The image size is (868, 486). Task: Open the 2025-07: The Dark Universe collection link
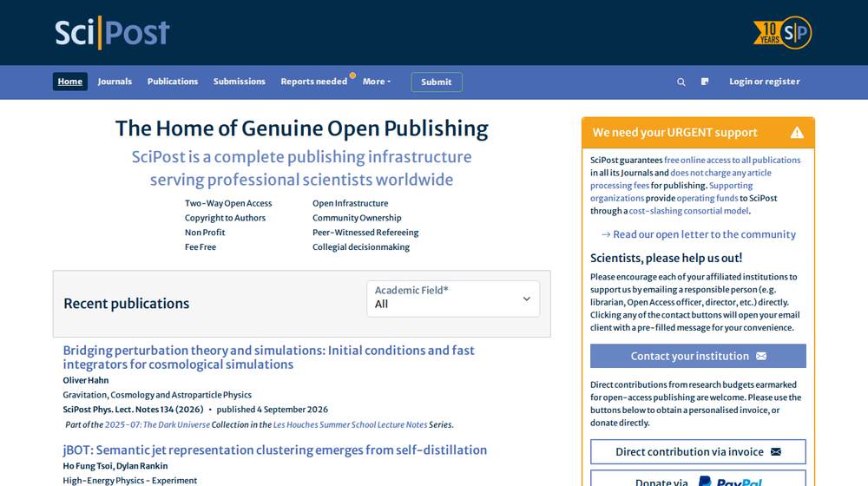click(157, 424)
